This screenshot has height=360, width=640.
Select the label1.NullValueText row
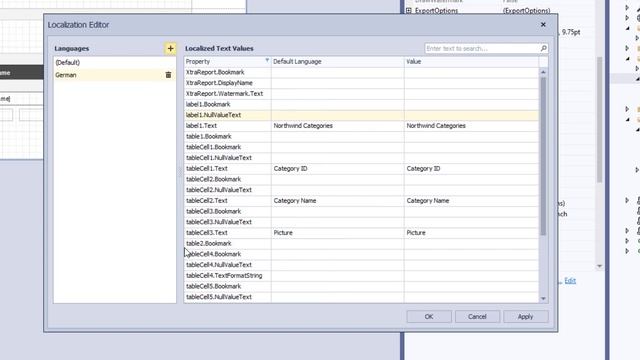(x=361, y=115)
